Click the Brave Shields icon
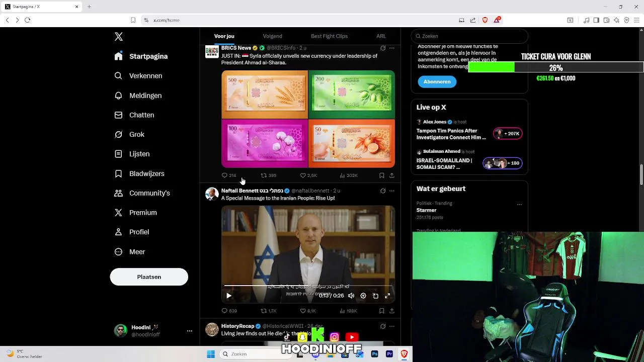The width and height of the screenshot is (644, 362). click(x=485, y=20)
